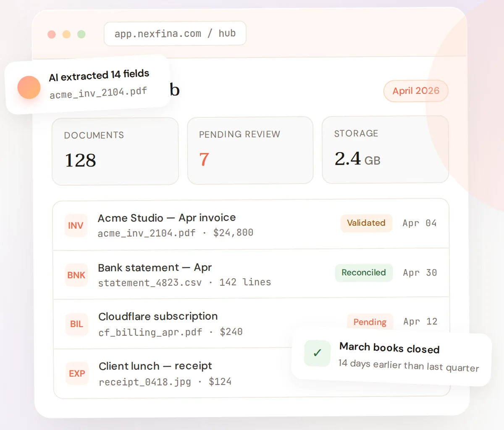The width and height of the screenshot is (504, 430).
Task: Click 'AI extracted 14 fields' notification title
Action: click(x=99, y=76)
